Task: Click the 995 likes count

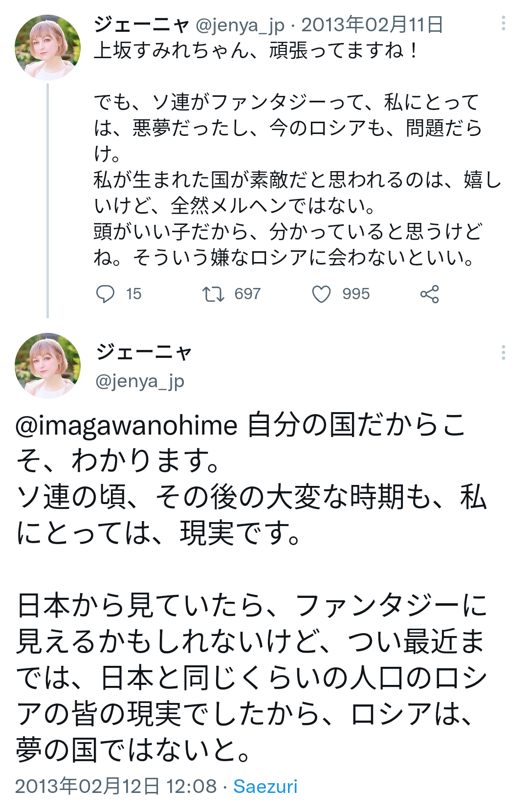Action: [356, 294]
